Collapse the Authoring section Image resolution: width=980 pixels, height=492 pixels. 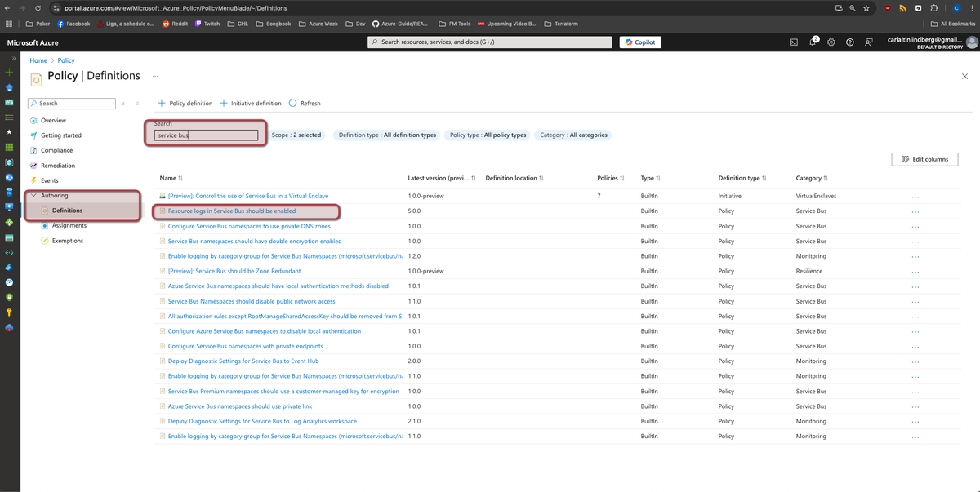click(33, 196)
